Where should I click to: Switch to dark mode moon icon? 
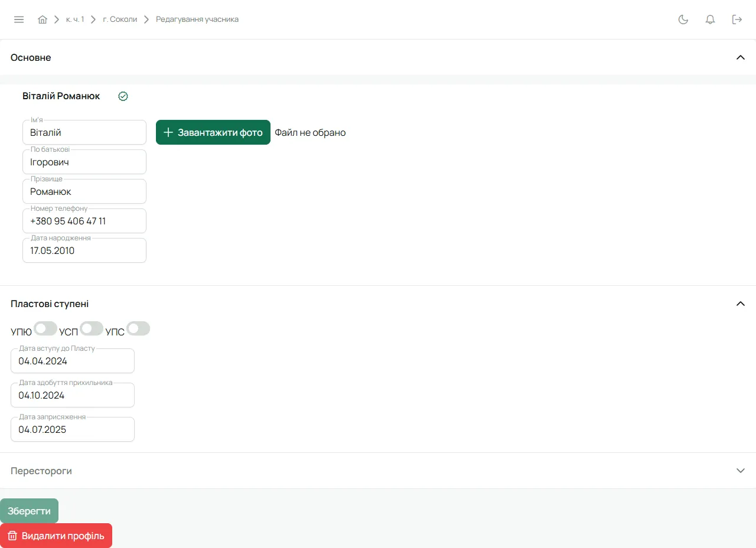point(683,19)
